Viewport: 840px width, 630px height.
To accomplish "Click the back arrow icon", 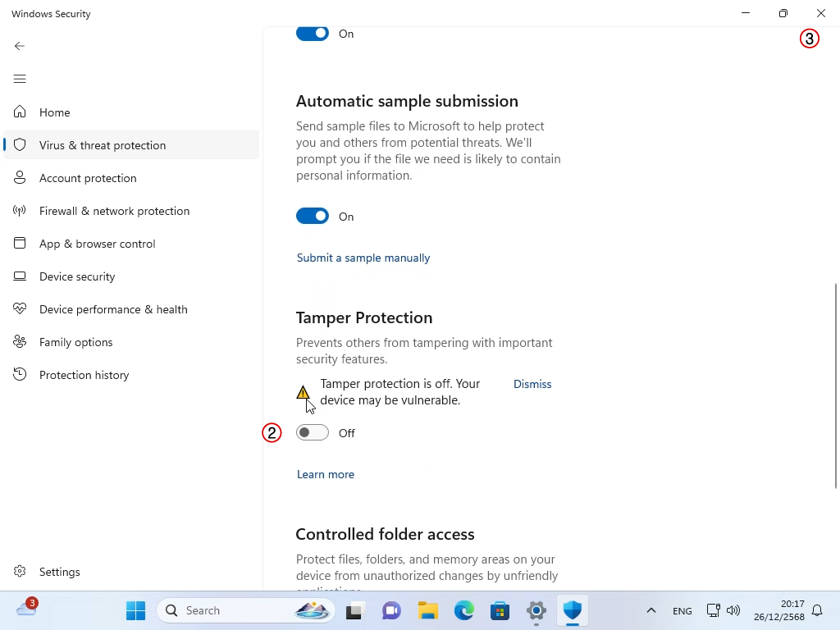I will [20, 46].
